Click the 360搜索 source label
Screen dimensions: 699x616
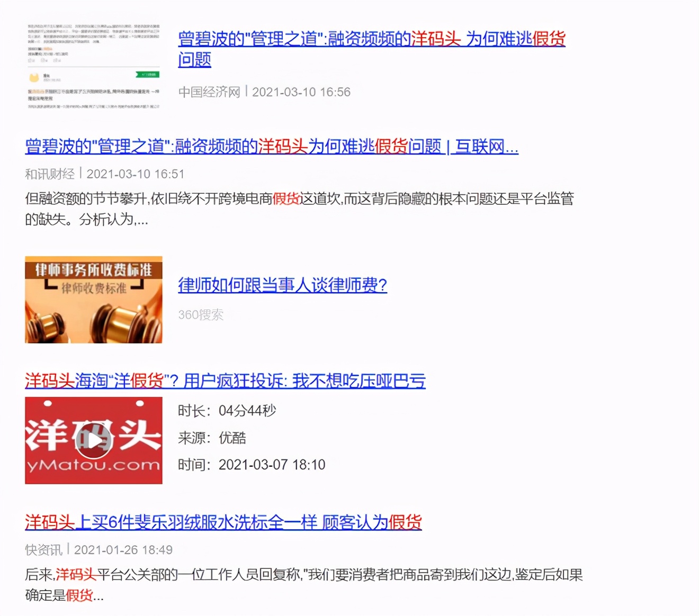point(201,315)
